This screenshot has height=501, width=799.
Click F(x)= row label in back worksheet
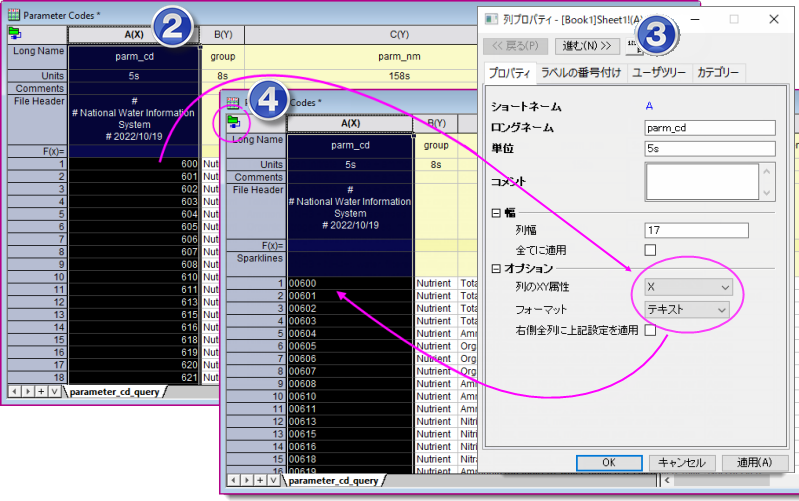coord(37,151)
